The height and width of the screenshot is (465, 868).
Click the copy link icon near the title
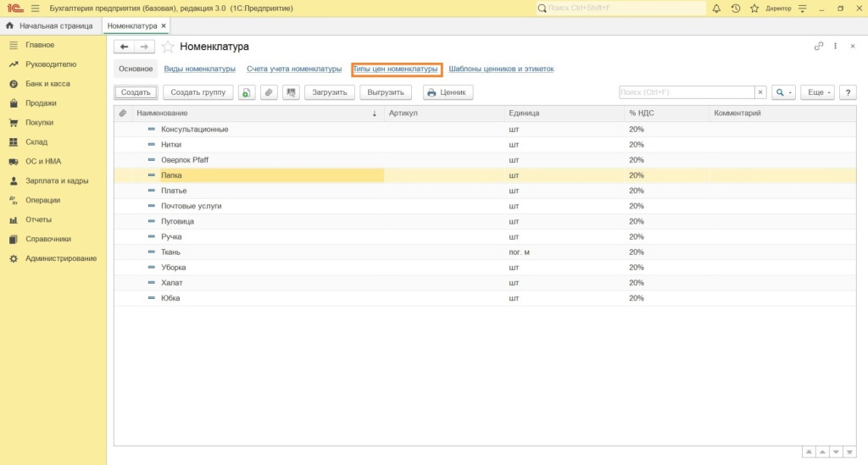(818, 47)
